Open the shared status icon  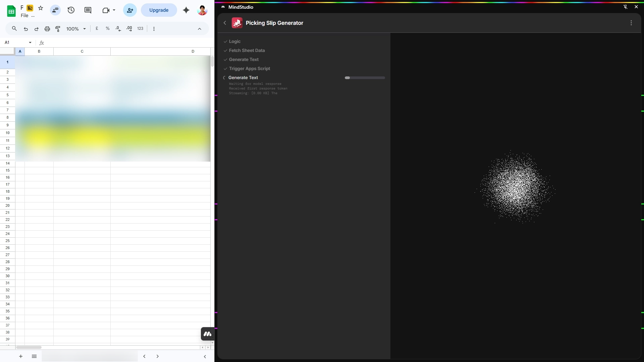[55, 10]
